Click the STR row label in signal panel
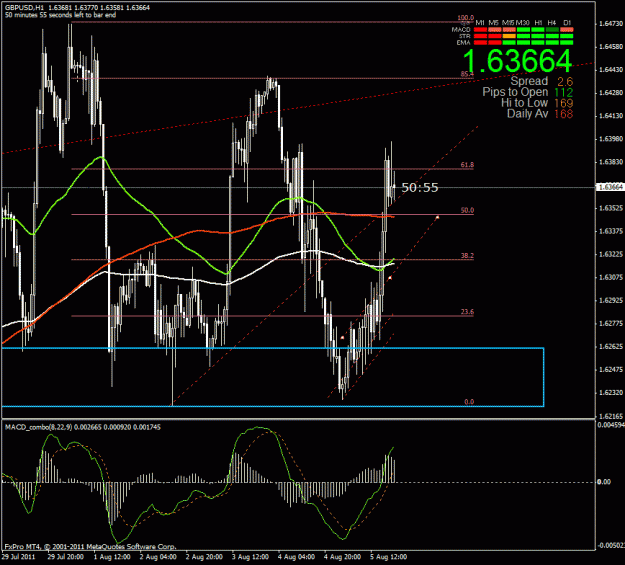 click(x=465, y=36)
